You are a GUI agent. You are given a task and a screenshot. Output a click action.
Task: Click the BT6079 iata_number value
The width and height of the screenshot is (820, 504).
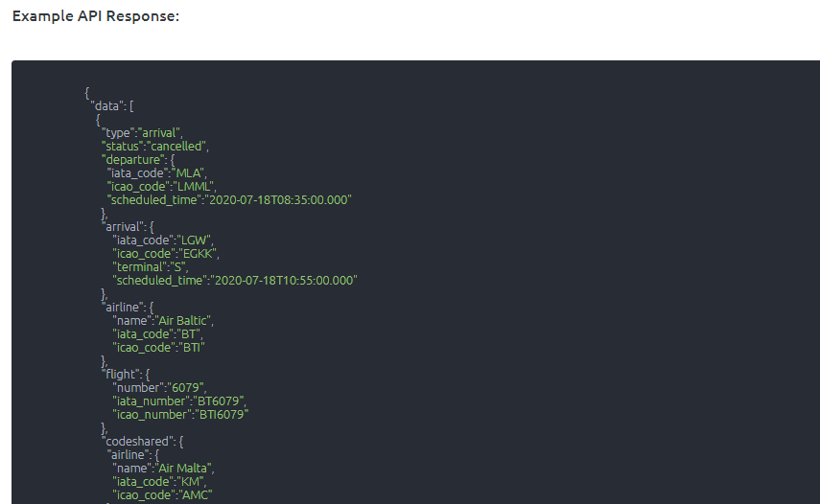pos(219,401)
